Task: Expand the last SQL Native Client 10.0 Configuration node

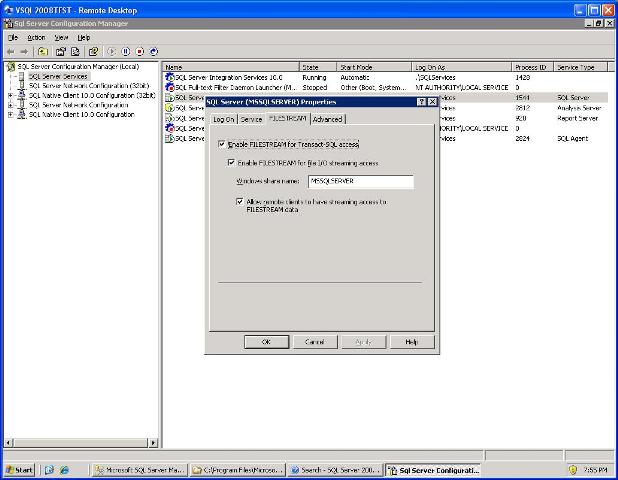Action: (x=11, y=115)
